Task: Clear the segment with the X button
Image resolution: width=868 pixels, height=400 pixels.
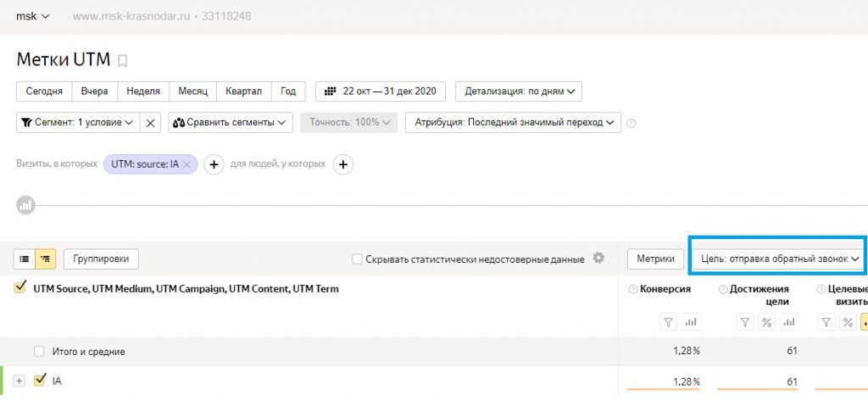Action: tap(151, 123)
